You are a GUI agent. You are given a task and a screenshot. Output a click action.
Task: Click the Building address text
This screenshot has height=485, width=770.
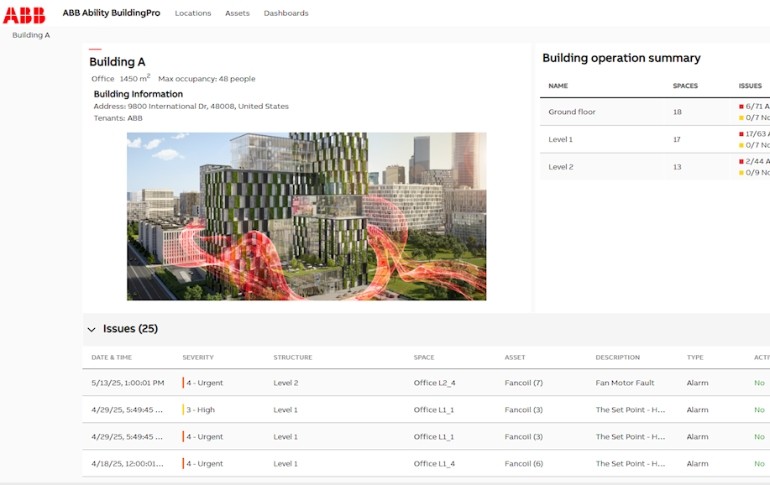(191, 106)
